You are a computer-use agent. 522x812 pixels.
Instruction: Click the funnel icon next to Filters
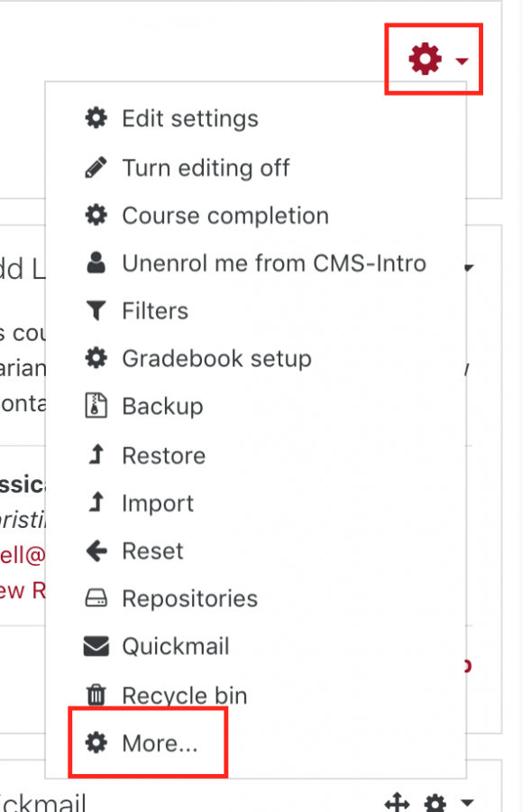96,310
